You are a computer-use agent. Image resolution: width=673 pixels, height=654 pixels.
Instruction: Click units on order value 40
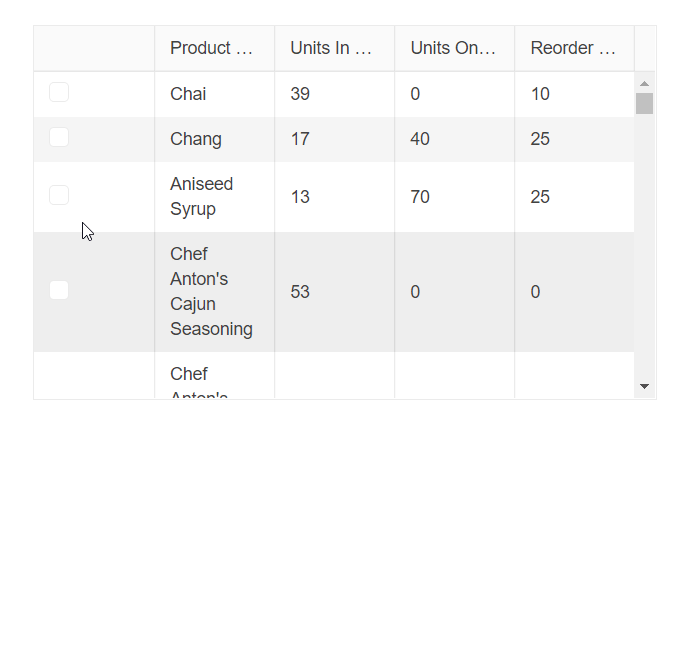[x=420, y=139]
